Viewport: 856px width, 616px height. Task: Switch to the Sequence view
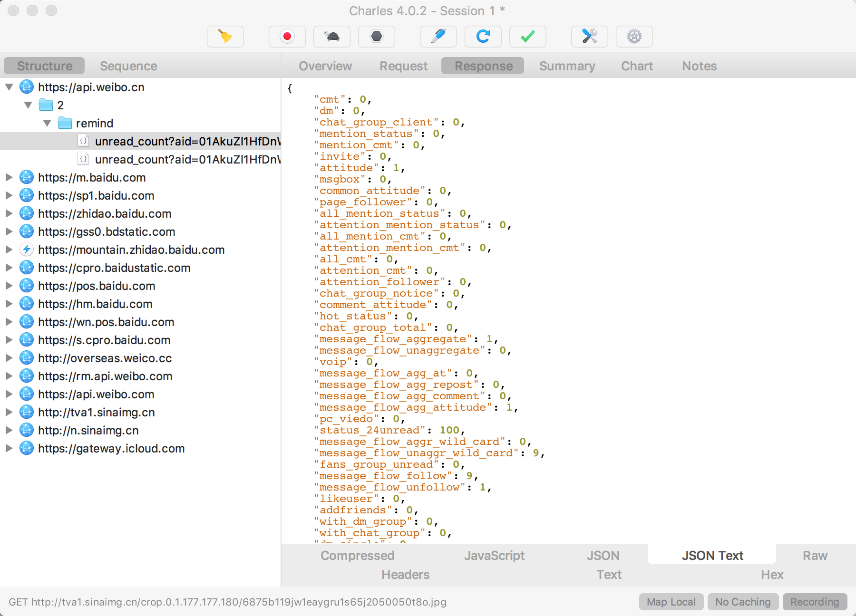128,66
